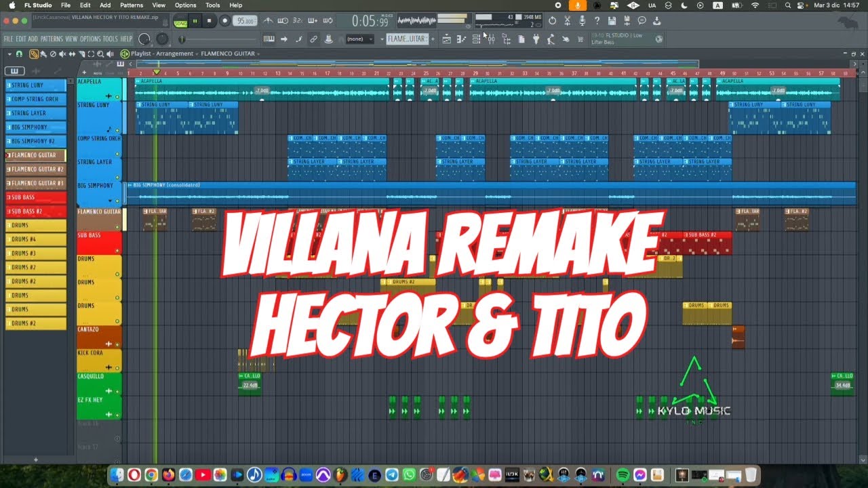Select the FLAMENCO GUITAR #3 pattern in picker
Screen dimensions: 868x488
tap(36, 183)
